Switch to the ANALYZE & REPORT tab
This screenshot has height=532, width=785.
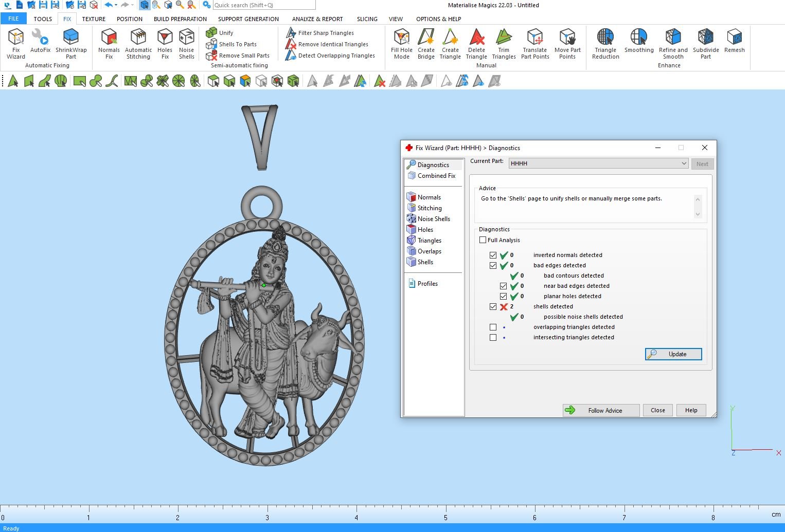tap(317, 19)
